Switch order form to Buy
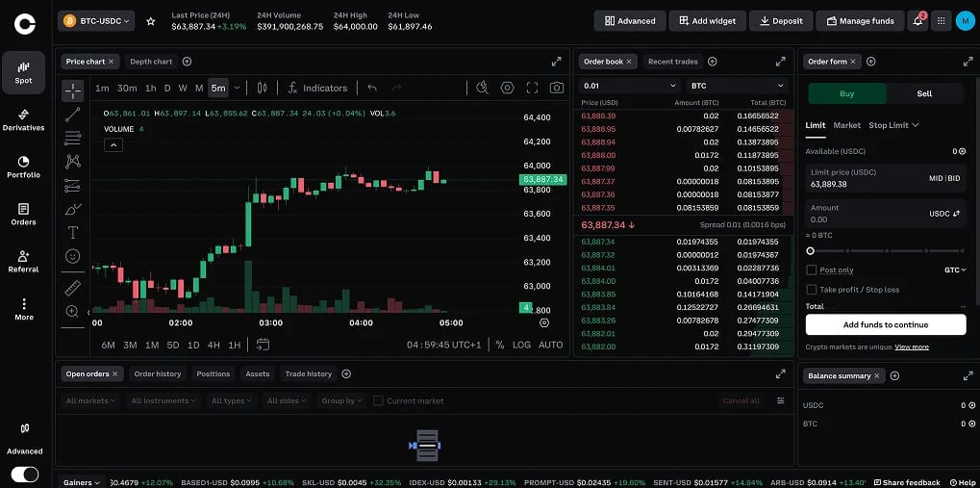The image size is (980, 488). 847,93
